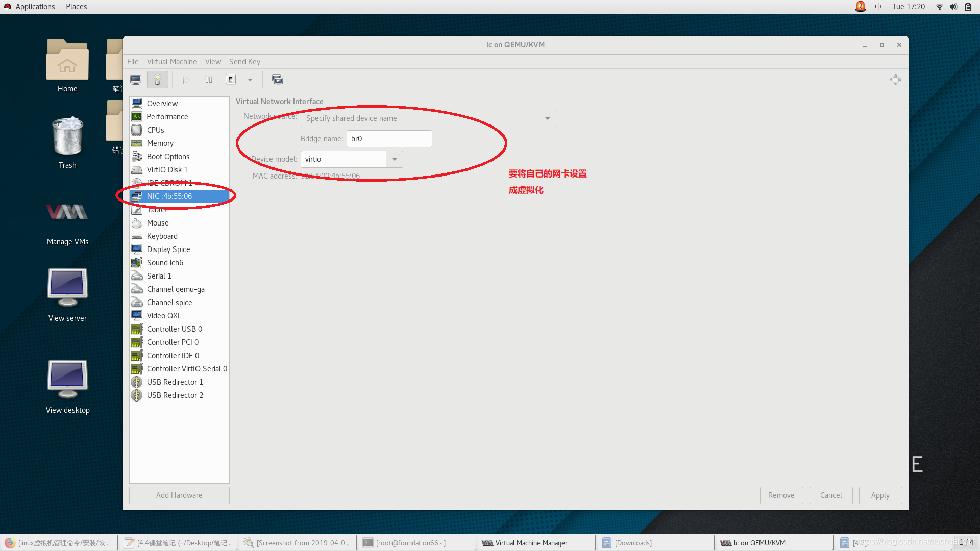Image resolution: width=980 pixels, height=551 pixels.
Task: Click the notification alert icon in top bar
Action: (x=860, y=7)
